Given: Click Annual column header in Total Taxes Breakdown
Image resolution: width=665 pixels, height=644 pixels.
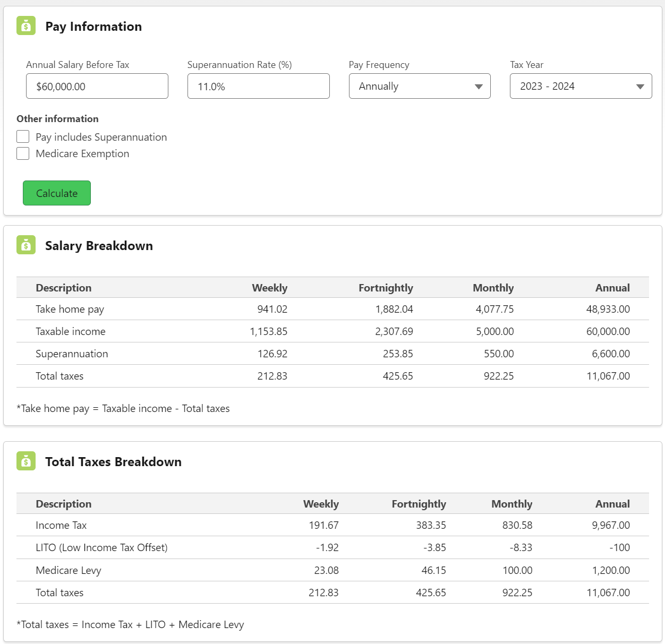Looking at the screenshot, I should click(x=612, y=504).
